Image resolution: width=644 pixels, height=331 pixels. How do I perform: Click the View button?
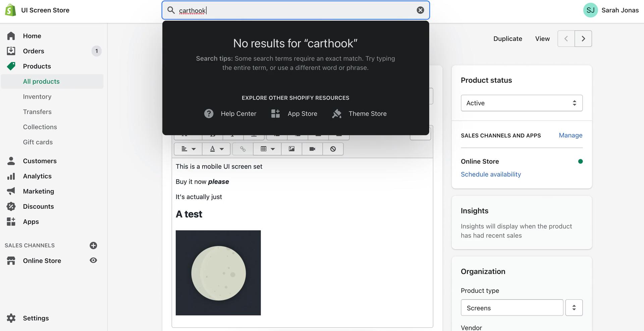point(542,39)
